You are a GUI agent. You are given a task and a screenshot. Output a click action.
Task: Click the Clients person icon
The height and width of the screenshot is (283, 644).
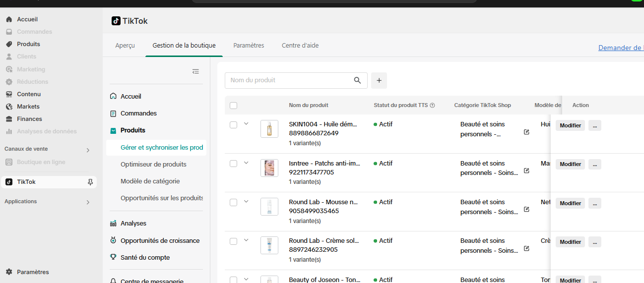coord(9,57)
